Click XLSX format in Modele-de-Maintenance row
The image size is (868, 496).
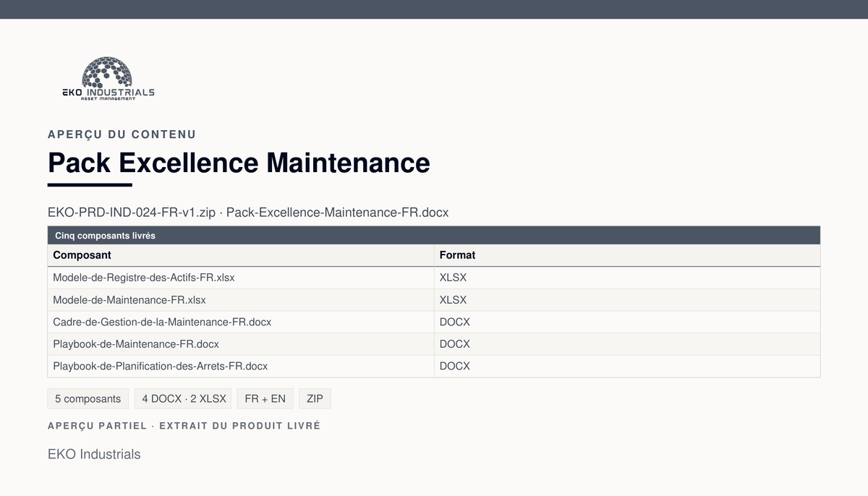pos(627,300)
